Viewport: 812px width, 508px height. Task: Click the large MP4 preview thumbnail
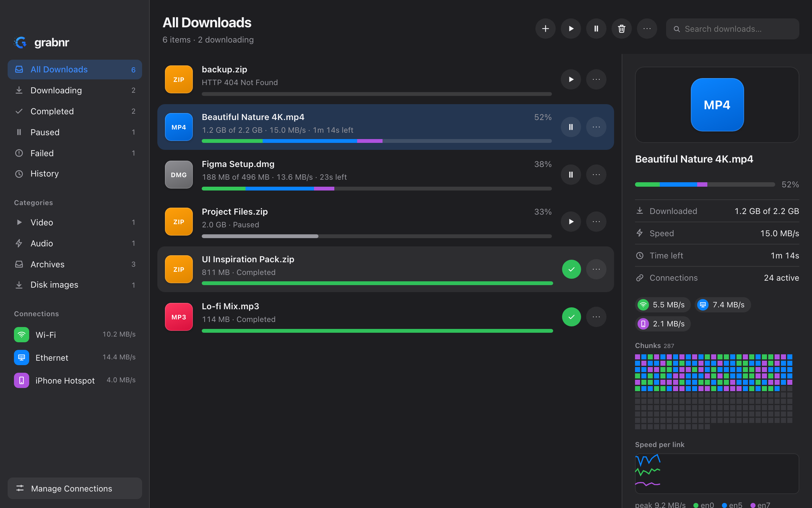click(x=717, y=105)
